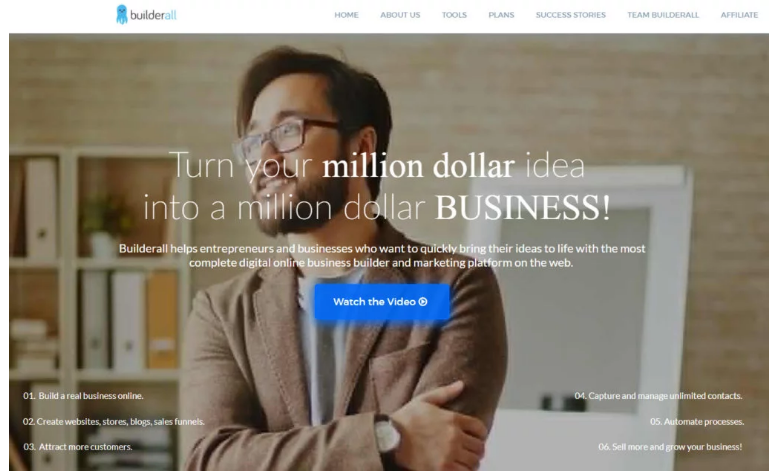The height and width of the screenshot is (475, 776).
Task: Open the TOOLS navigation item
Action: [x=454, y=15]
